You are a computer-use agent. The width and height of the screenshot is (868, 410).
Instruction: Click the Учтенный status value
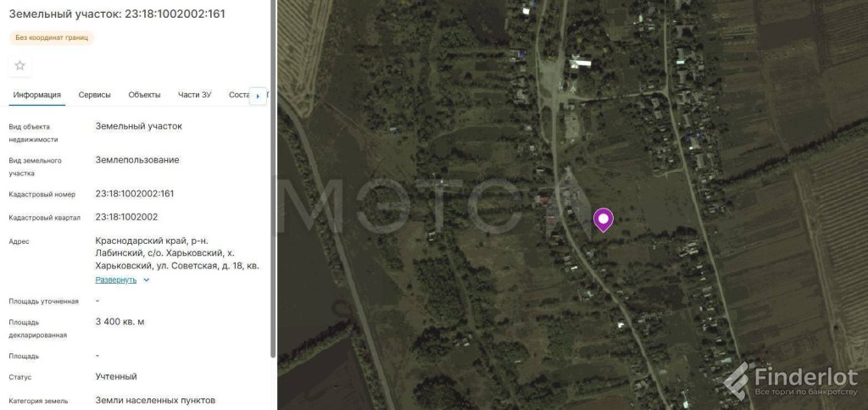click(116, 377)
